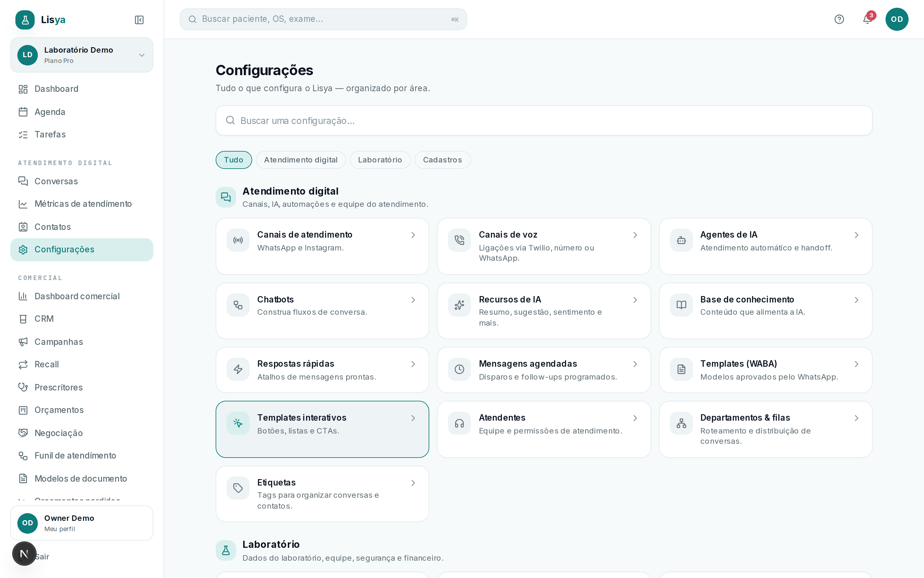Click the Agenda calendar icon
Screen dimensions: 924x578
click(x=23, y=112)
